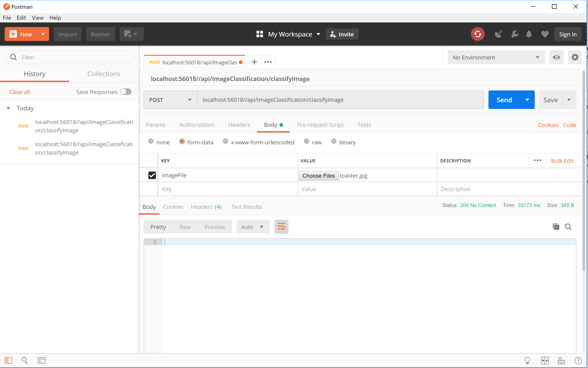Select the x-www-form-urlencoded body type

225,141
